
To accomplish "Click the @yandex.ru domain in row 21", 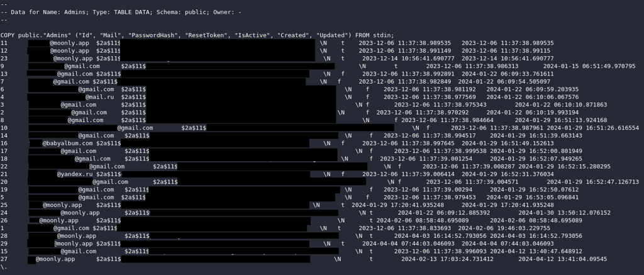I will (75, 174).
